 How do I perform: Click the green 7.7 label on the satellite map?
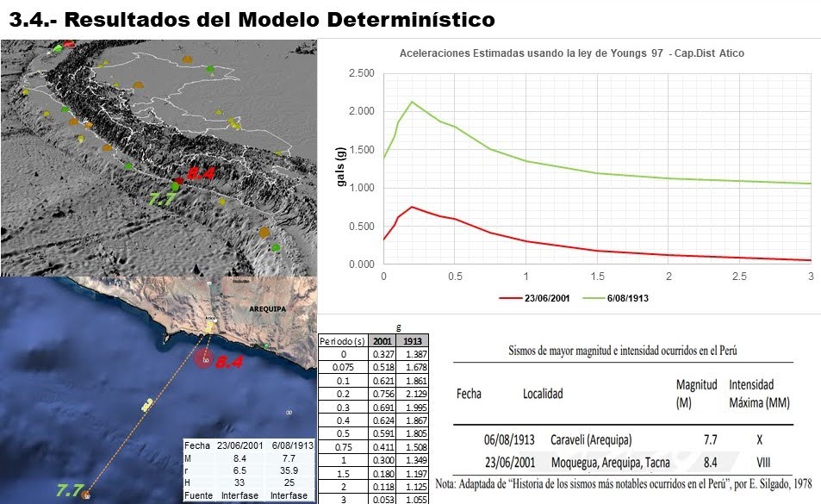pyautogui.click(x=69, y=490)
